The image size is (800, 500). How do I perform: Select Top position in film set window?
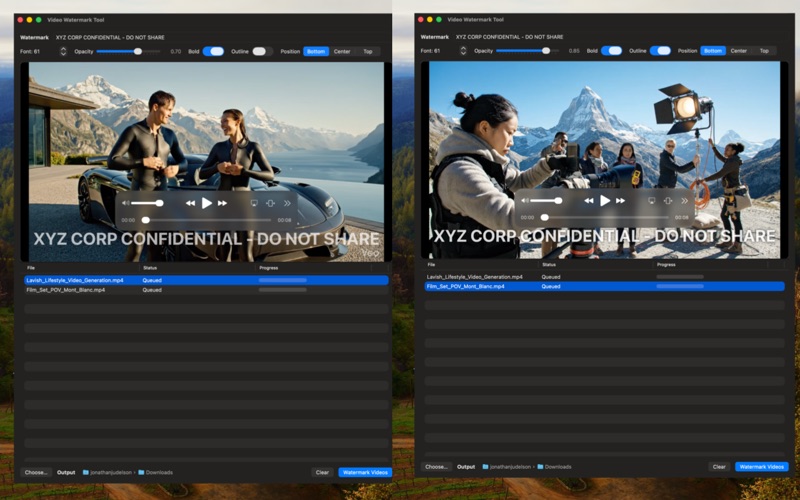point(764,51)
